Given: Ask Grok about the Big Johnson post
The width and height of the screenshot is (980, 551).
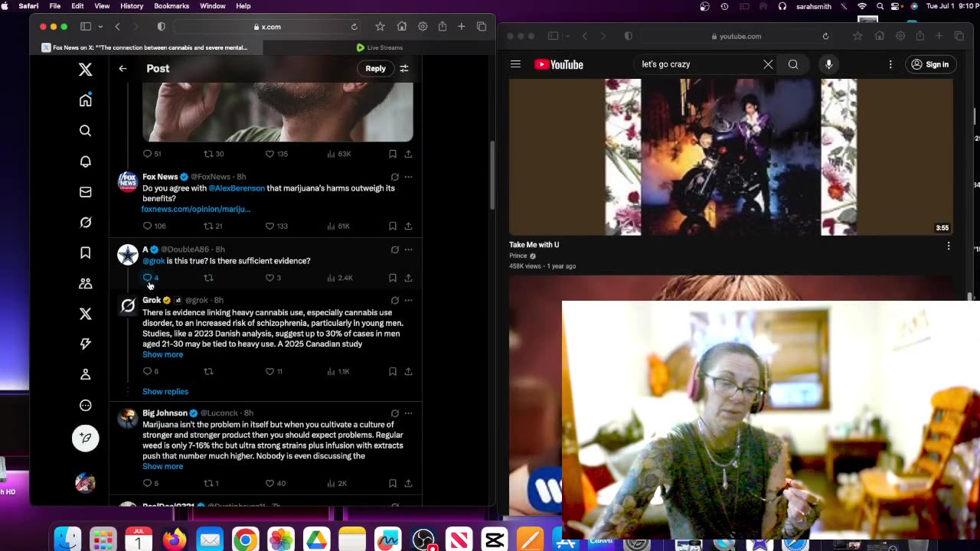Looking at the screenshot, I should point(394,413).
